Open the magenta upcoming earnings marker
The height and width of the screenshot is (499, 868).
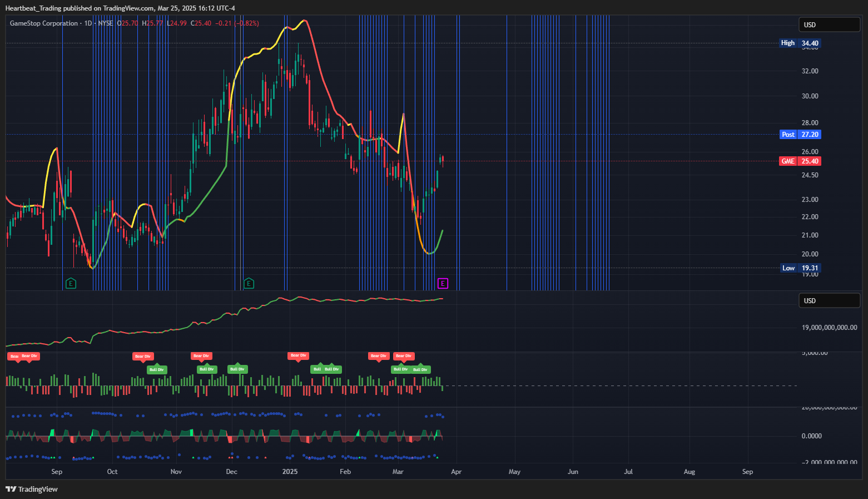[x=443, y=284]
